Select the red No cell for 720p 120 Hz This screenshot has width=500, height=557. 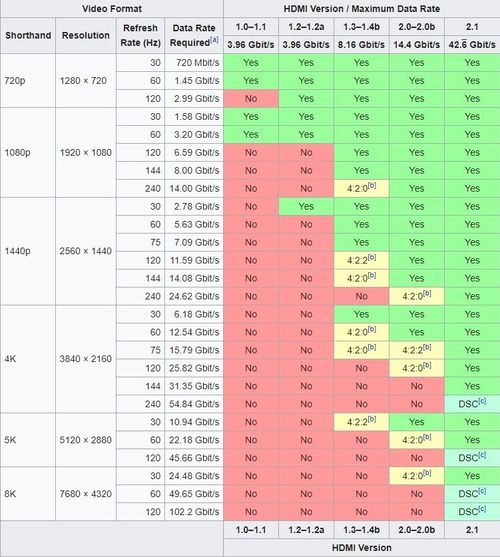point(251,98)
